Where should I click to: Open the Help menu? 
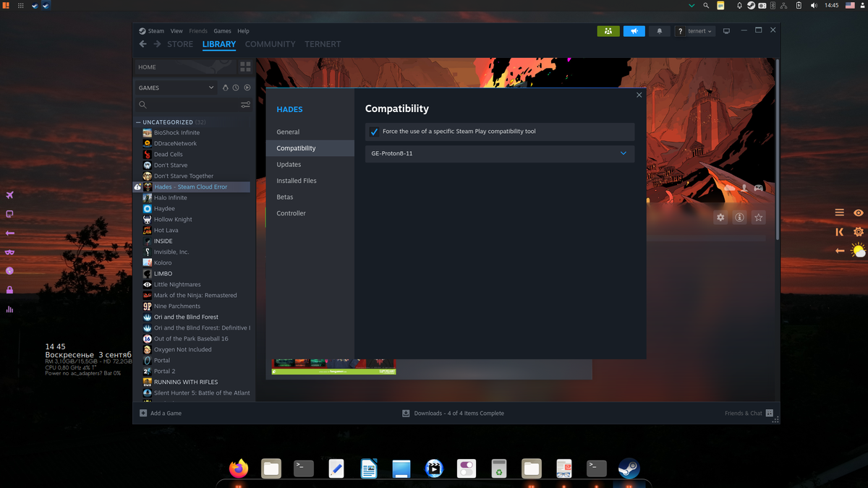(243, 31)
